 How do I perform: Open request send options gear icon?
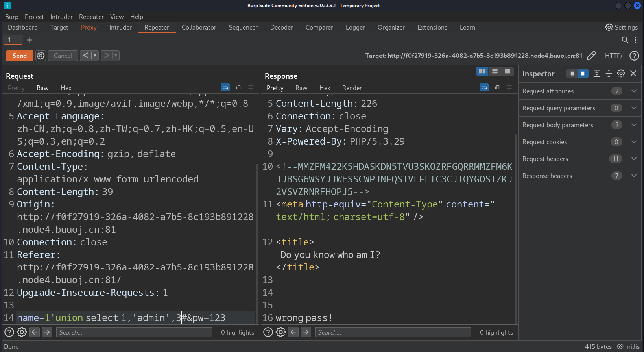(41, 56)
